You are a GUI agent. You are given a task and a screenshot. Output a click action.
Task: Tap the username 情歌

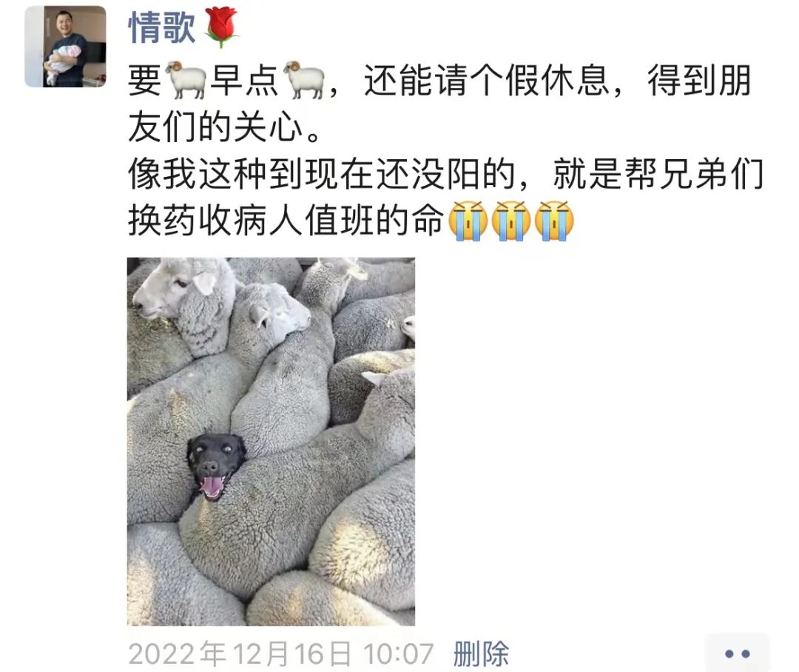coord(161,27)
